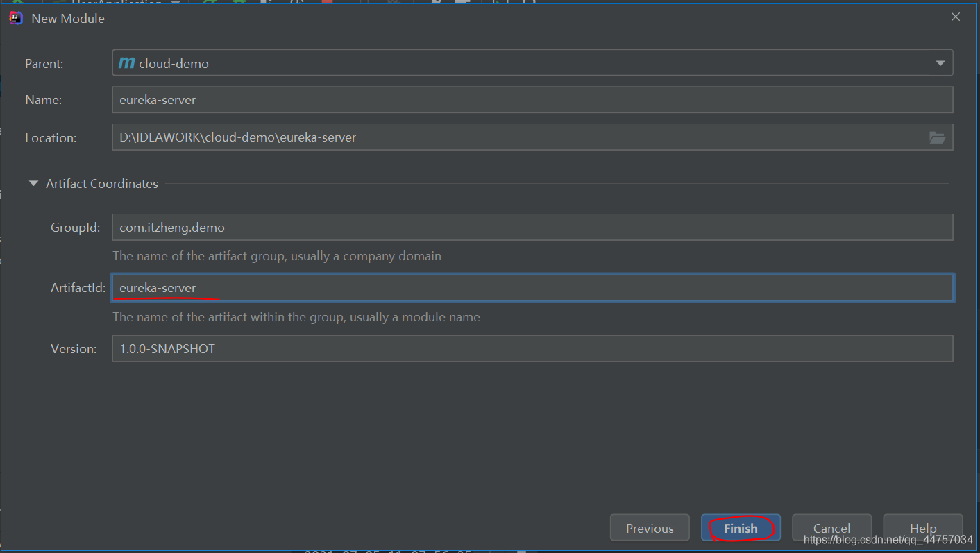Image resolution: width=980 pixels, height=553 pixels.
Task: Click the GroupId input field
Action: click(532, 228)
